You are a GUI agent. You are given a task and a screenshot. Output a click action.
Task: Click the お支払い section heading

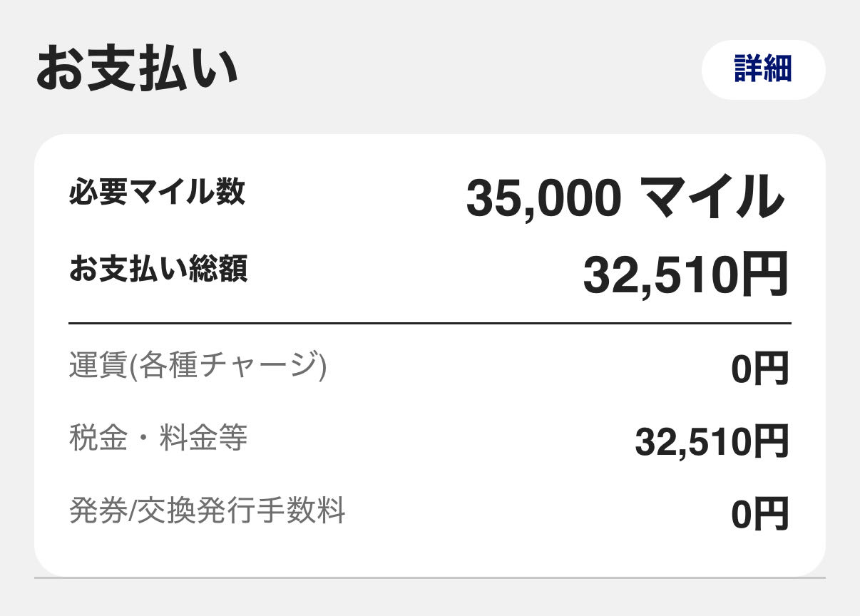point(135,69)
